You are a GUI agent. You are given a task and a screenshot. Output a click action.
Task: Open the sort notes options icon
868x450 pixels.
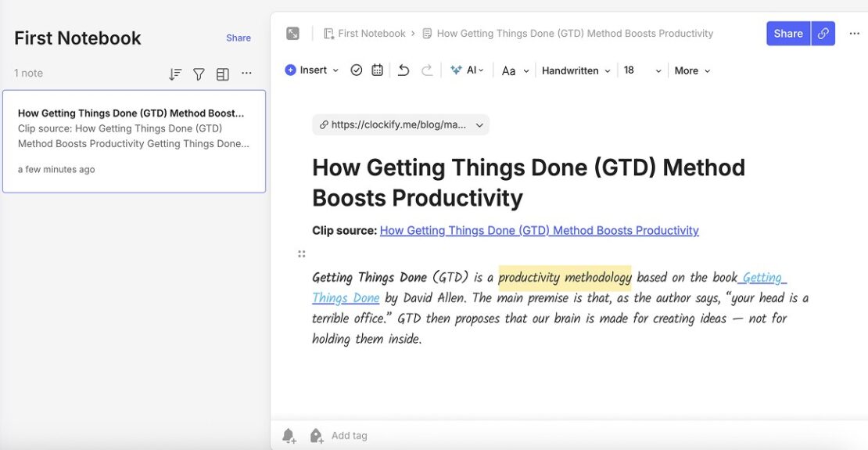pos(175,74)
